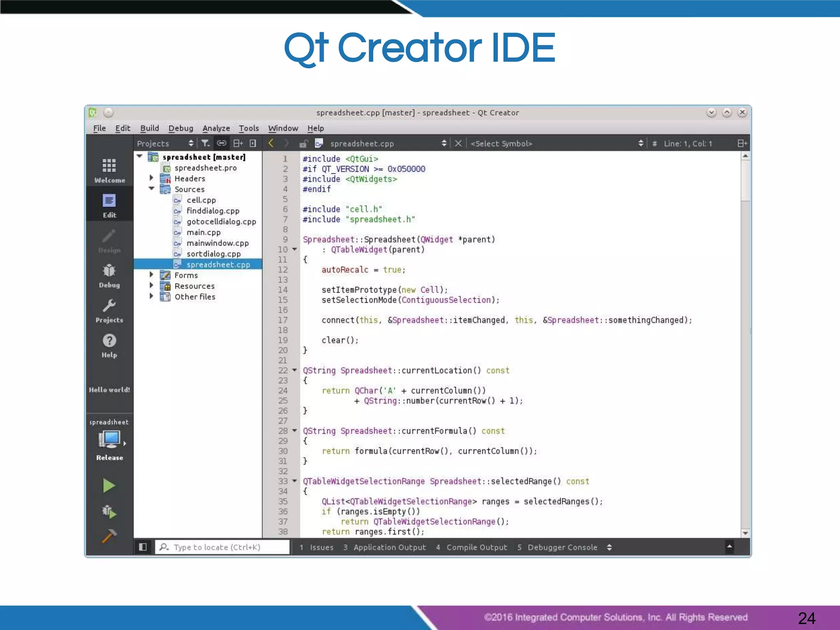Screen dimensions: 840x630
Task: Toggle synchronize with editor link icon
Action: coord(221,143)
